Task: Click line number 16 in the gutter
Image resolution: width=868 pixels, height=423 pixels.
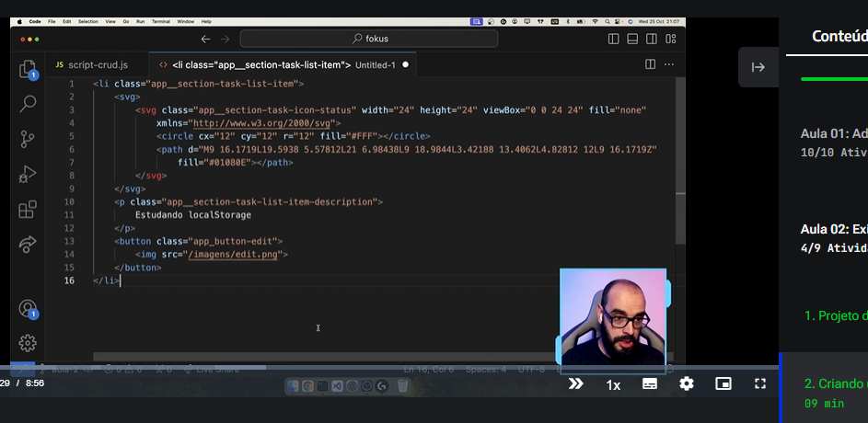Action: click(x=69, y=280)
